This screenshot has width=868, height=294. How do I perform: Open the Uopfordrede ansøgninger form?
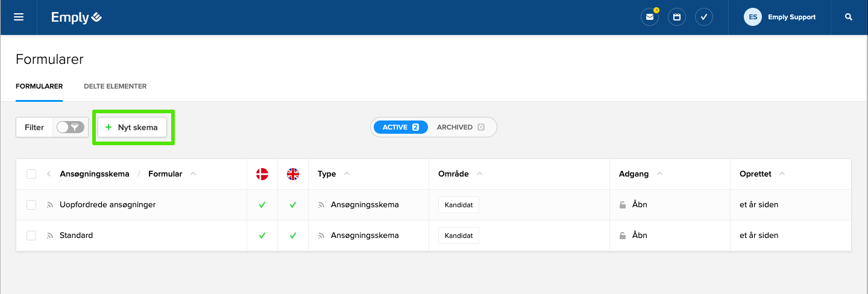[107, 205]
